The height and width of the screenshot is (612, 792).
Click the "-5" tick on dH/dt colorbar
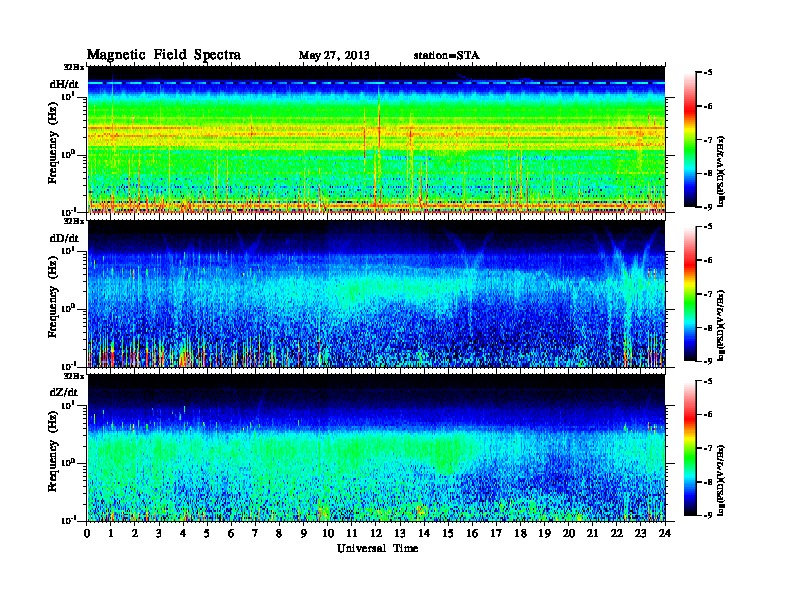pyautogui.click(x=708, y=73)
